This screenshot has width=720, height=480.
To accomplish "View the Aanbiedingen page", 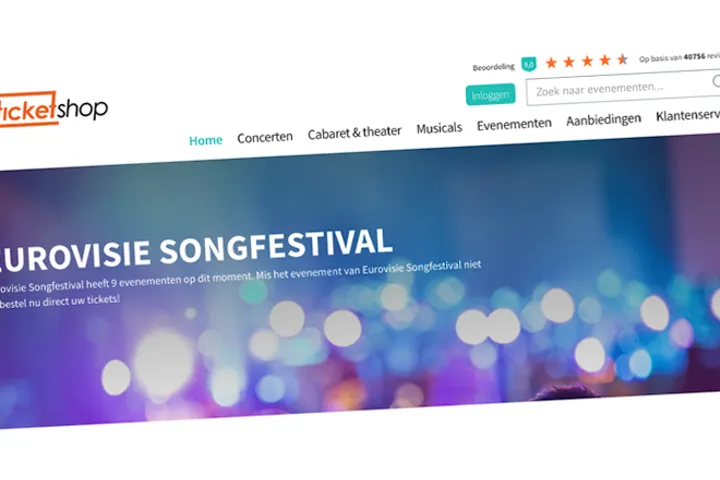I will (603, 120).
